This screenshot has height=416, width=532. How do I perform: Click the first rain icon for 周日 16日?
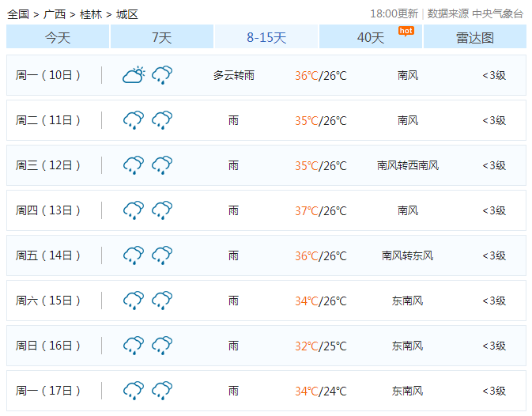pyautogui.click(x=134, y=346)
